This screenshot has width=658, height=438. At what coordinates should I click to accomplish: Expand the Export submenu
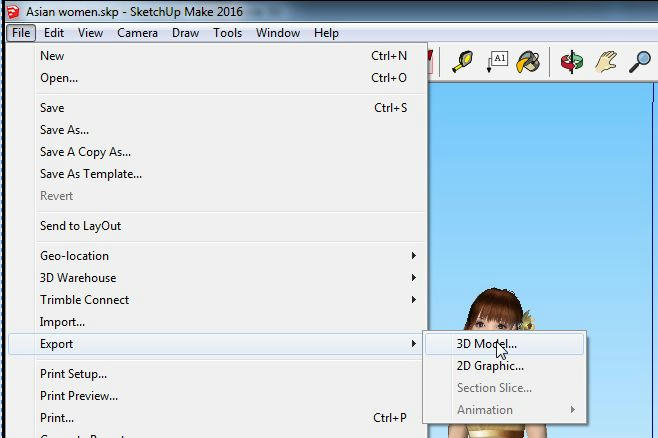click(217, 344)
